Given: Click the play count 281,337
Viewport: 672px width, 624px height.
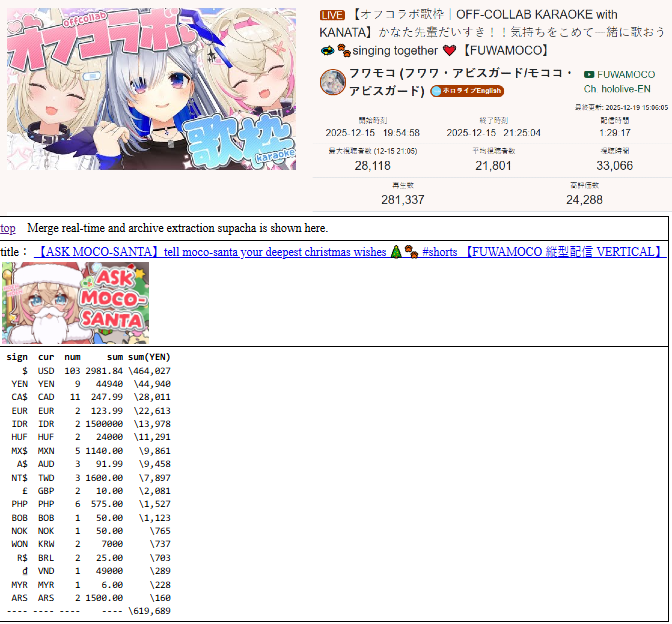Looking at the screenshot, I should [x=403, y=200].
